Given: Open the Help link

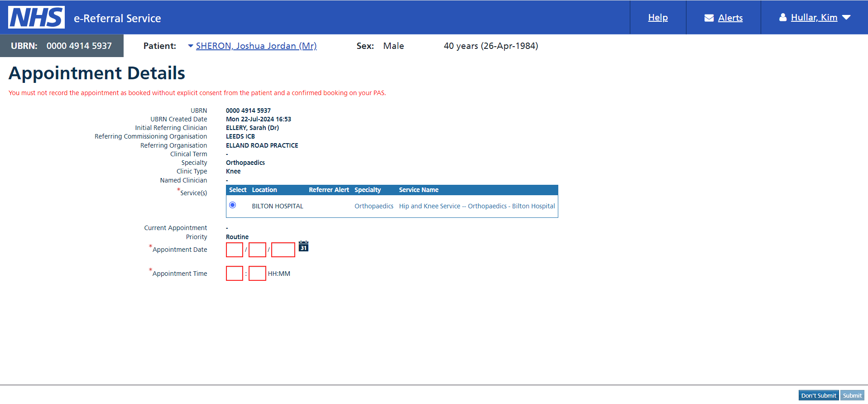Looking at the screenshot, I should 658,17.
